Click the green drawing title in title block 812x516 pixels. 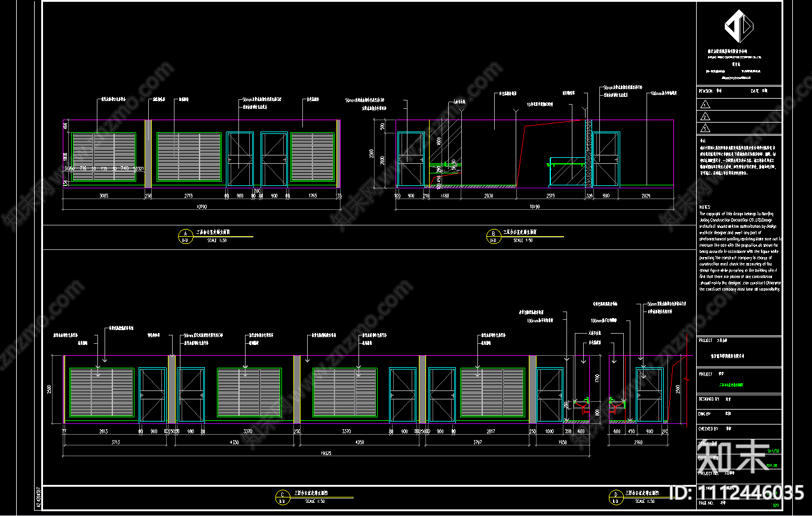click(731, 386)
